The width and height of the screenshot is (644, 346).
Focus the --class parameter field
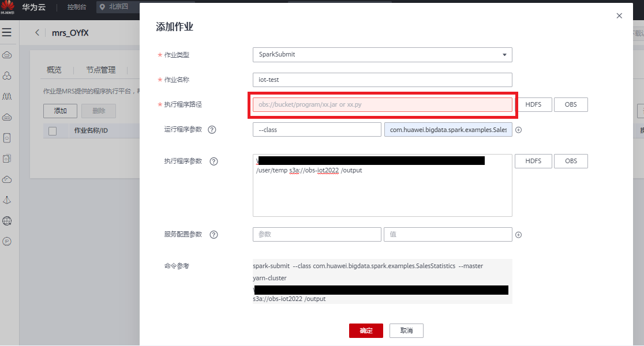point(317,130)
